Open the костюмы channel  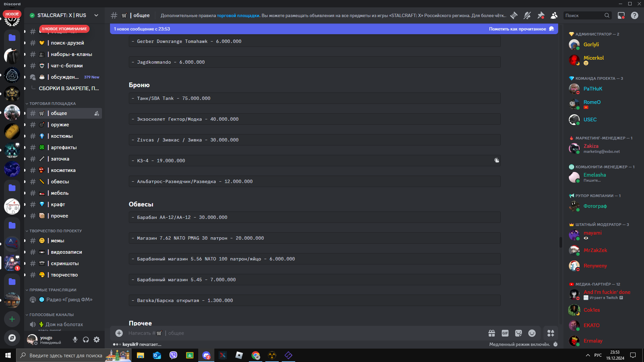click(x=64, y=136)
